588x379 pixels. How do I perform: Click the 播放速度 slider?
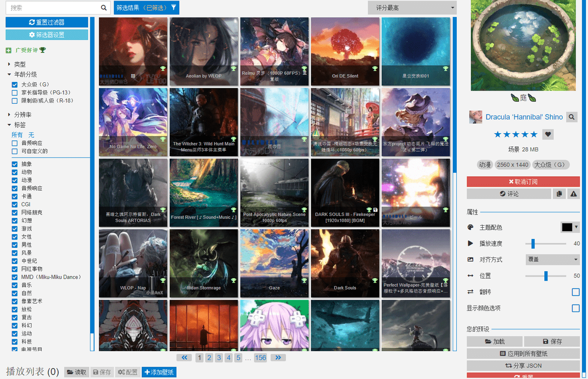(x=545, y=243)
